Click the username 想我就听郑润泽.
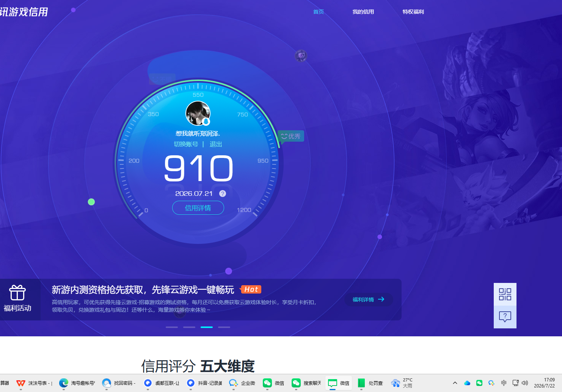The image size is (562, 392). (198, 134)
